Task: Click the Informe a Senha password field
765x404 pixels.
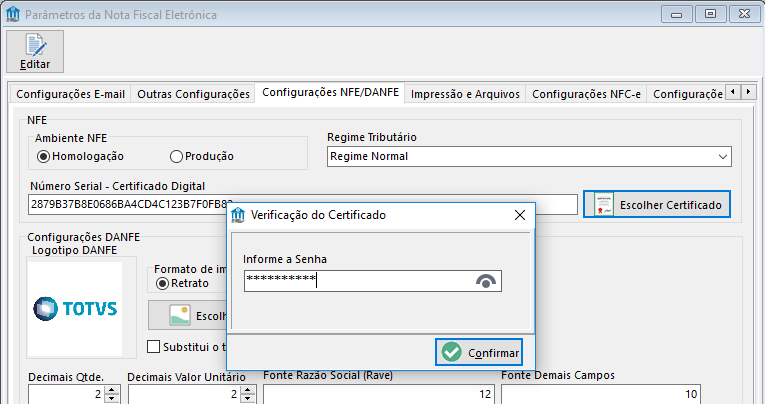Action: click(373, 281)
